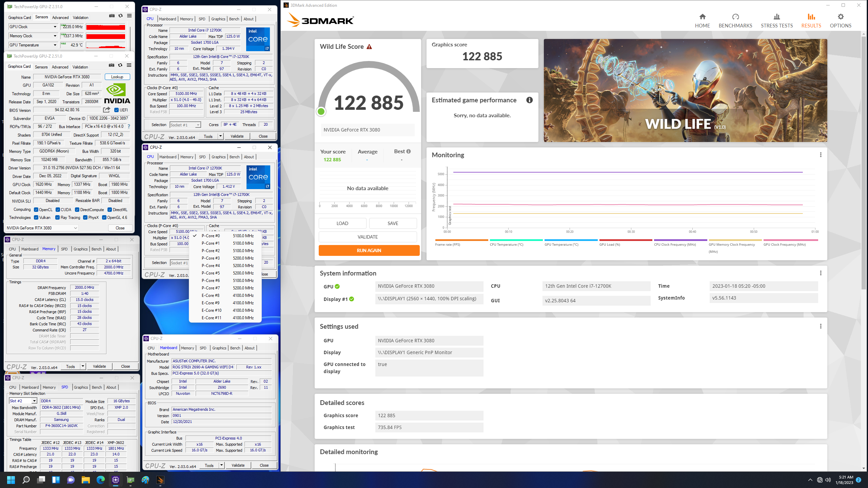Viewport: 868px width, 488px height.
Task: Toggle DirectML checkbox in GPU-Z
Action: [110, 210]
